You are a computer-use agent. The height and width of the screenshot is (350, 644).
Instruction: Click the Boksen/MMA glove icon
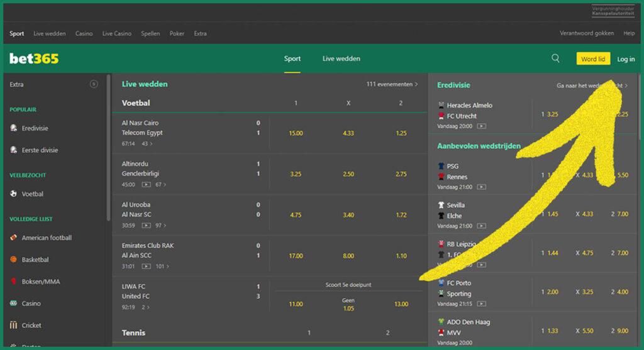pyautogui.click(x=14, y=281)
